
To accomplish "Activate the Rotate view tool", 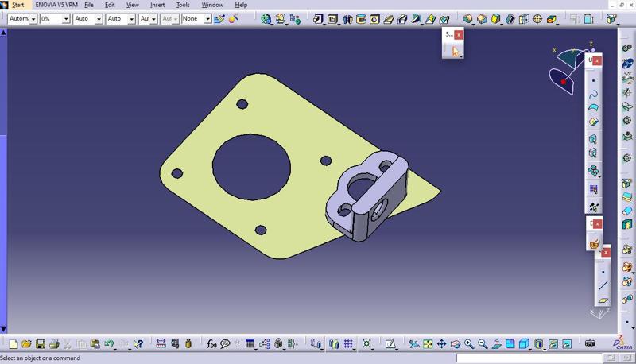I will click(455, 344).
